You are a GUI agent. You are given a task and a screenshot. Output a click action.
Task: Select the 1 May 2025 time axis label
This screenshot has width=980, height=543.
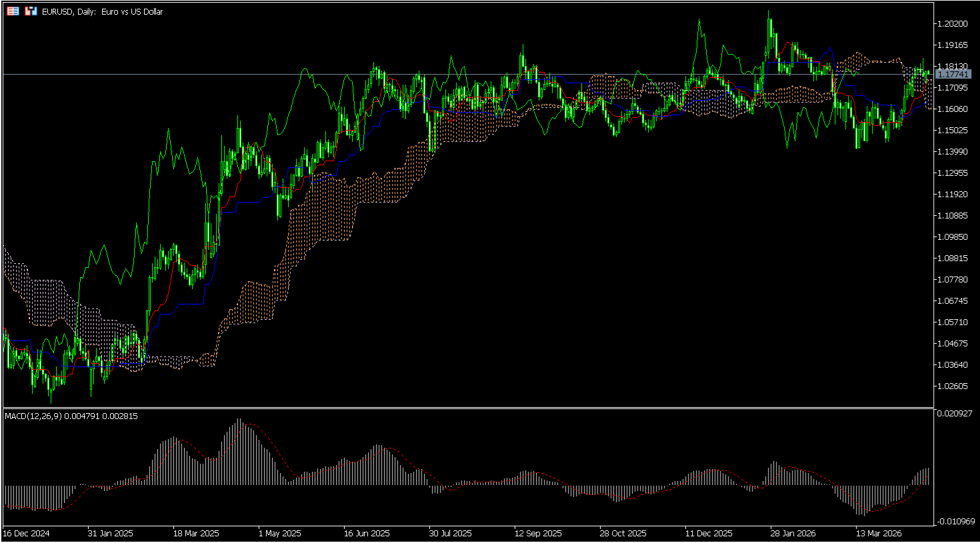(280, 534)
